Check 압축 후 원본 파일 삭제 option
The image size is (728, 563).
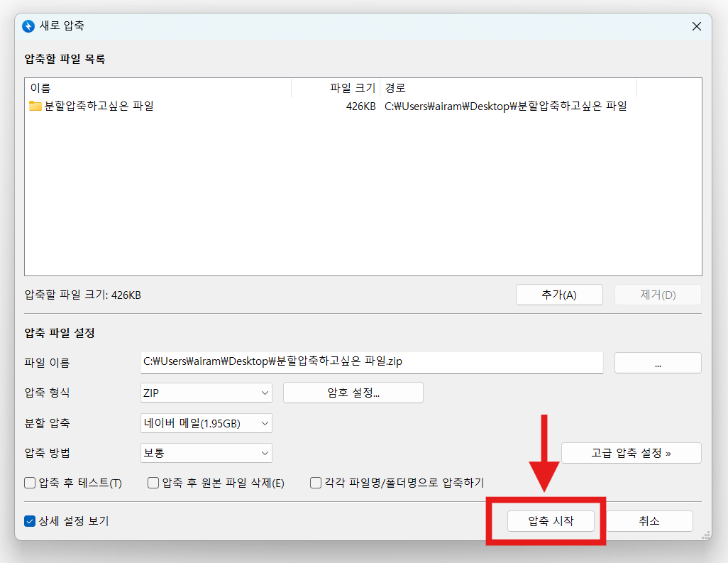pos(153,482)
